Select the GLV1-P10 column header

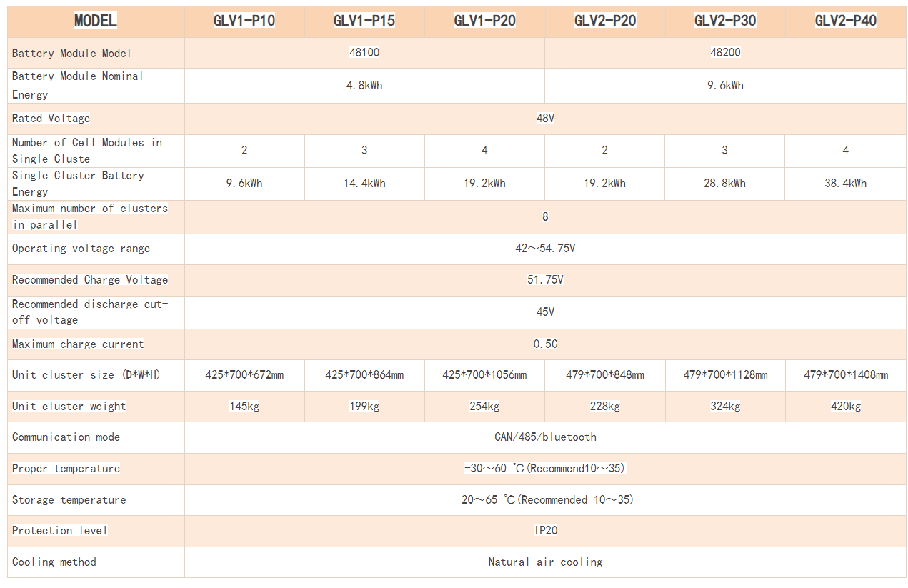pos(244,21)
